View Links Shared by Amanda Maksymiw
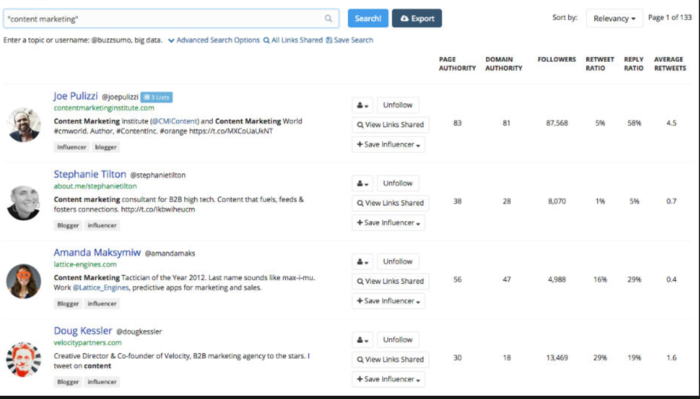 (390, 281)
